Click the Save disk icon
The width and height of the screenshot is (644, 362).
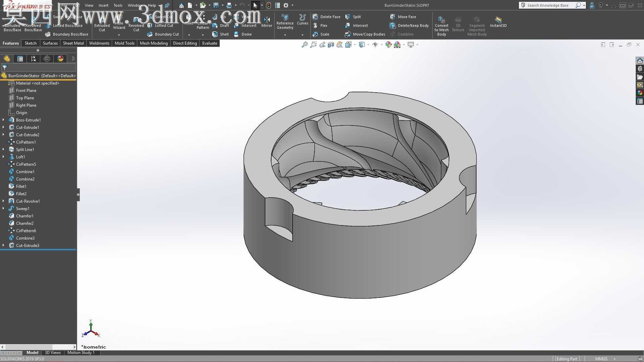point(216,5)
